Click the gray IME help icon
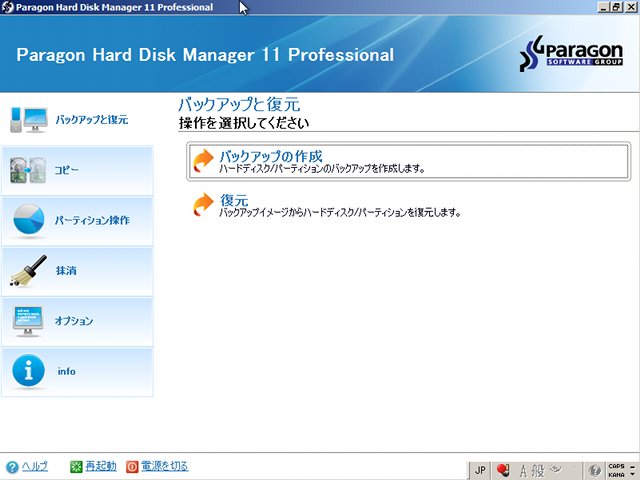 point(595,471)
